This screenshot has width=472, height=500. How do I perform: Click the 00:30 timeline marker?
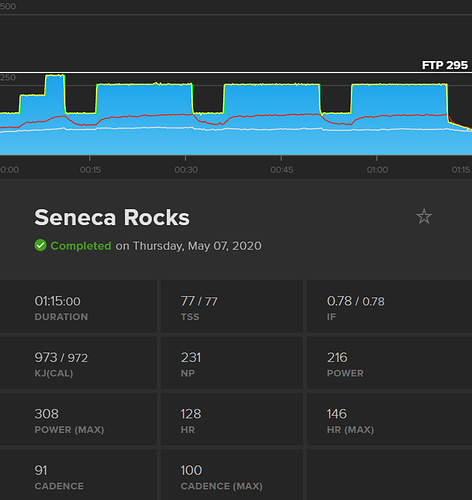click(x=186, y=170)
